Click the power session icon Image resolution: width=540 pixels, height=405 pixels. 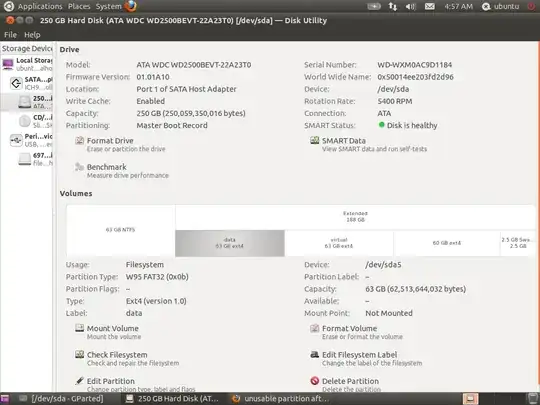531,6
